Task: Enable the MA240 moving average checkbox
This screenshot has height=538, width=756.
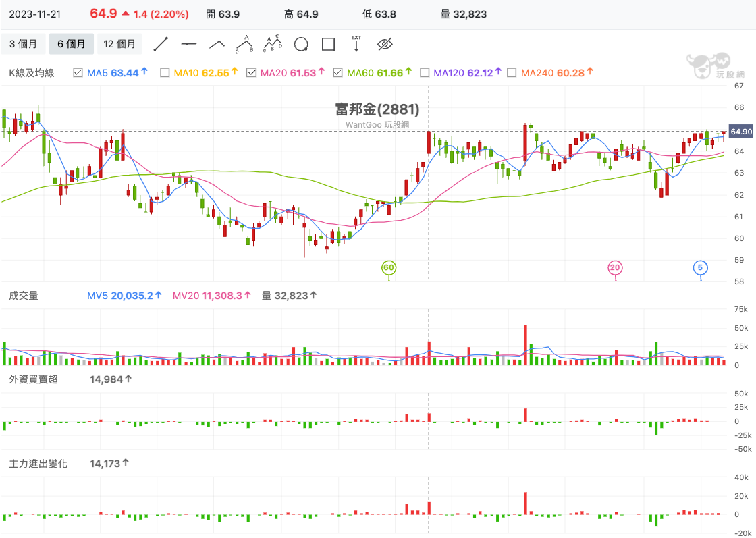Action: tap(512, 72)
